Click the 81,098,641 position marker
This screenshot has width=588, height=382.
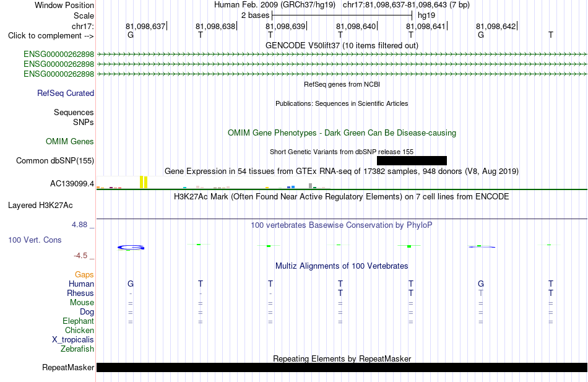tap(426, 26)
